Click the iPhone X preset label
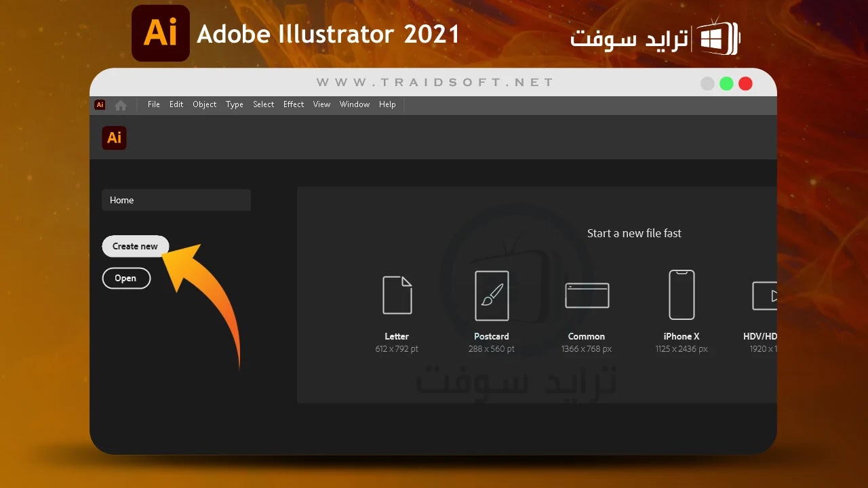The width and height of the screenshot is (868, 488). (682, 336)
